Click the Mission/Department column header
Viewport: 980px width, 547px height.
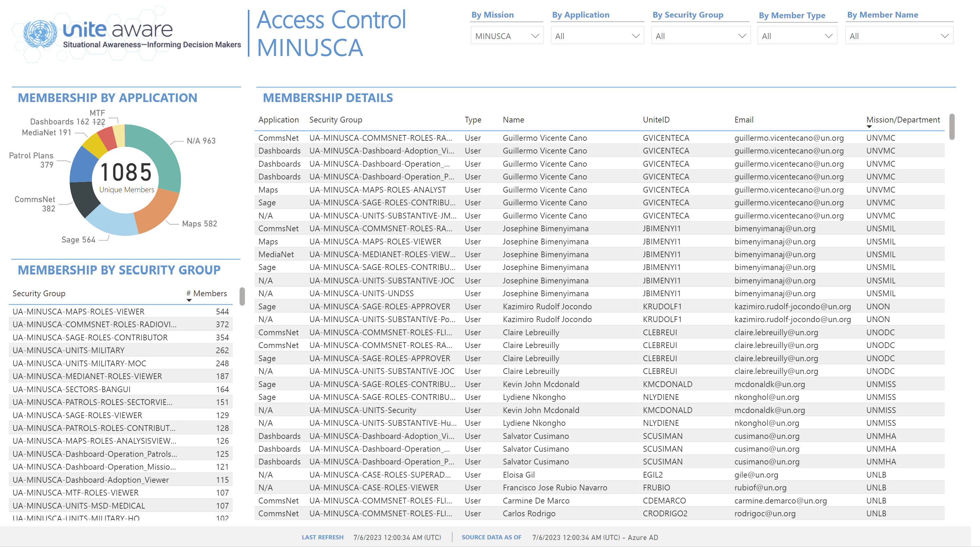(903, 120)
